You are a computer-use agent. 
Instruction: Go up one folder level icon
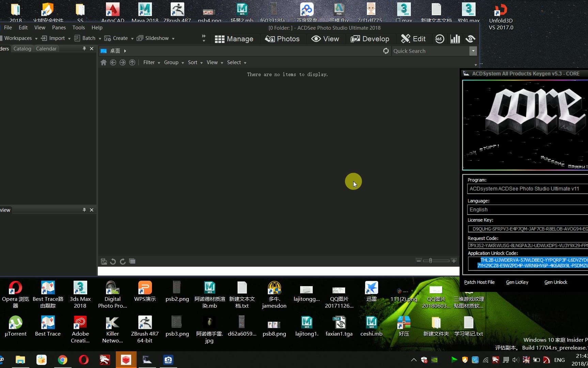pos(132,62)
